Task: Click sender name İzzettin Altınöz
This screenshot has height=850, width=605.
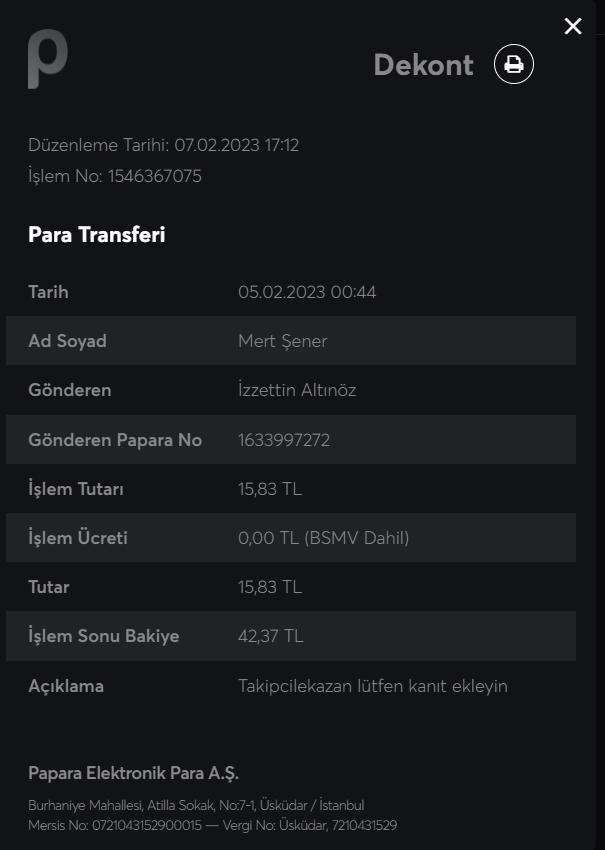Action: [297, 390]
